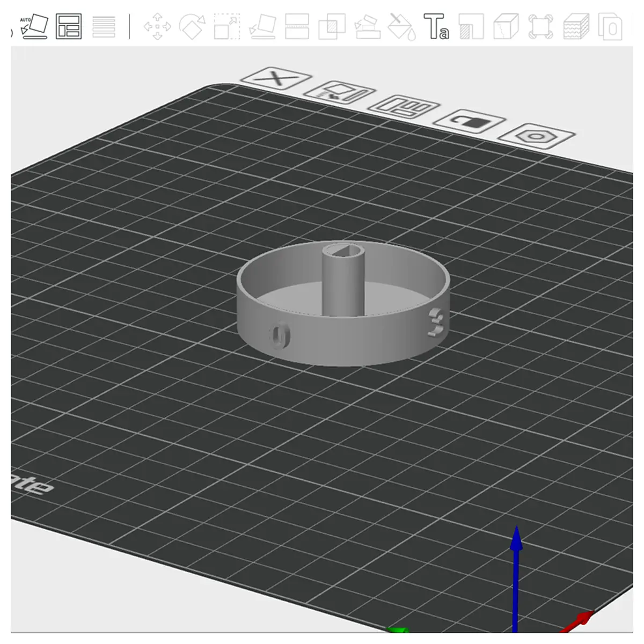Open the Mesh Boolean overlapping squares tool
Image resolution: width=644 pixels, height=644 pixels.
[x=332, y=27]
